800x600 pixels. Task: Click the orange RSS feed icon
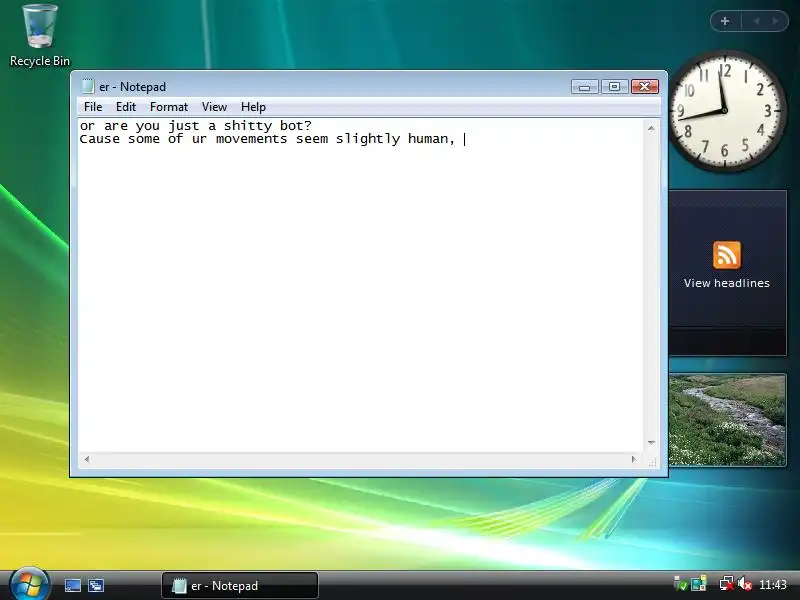[727, 255]
